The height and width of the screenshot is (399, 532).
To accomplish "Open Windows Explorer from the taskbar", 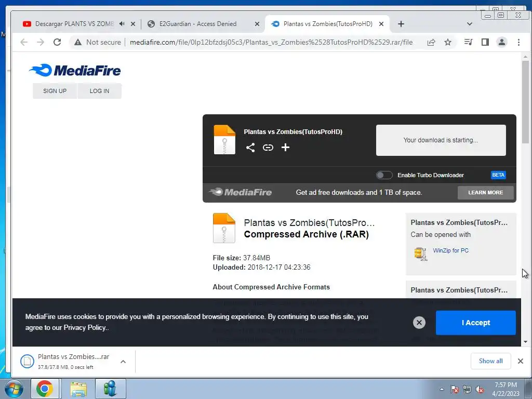I will (x=78, y=389).
